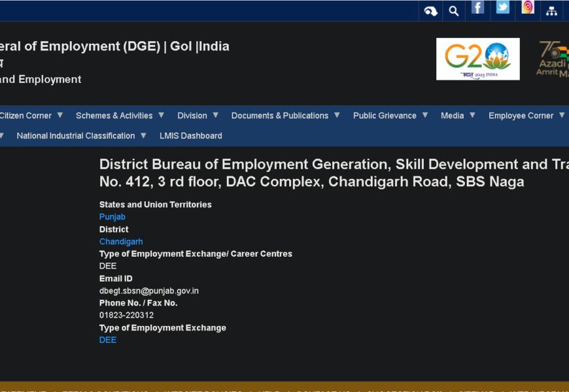Image resolution: width=569 pixels, height=392 pixels.
Task: Expand the Public Grievance menu
Action: (390, 116)
